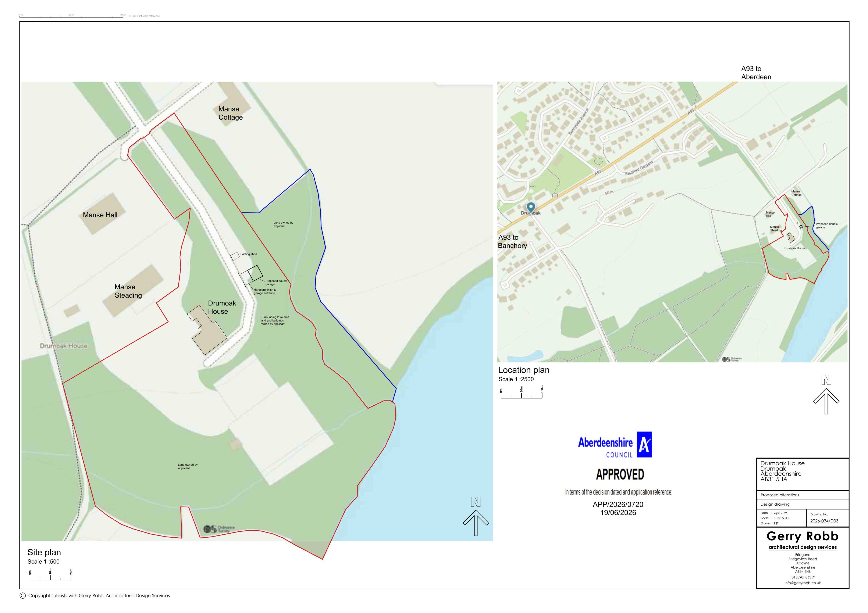Image resolution: width=868 pixels, height=613 pixels.
Task: Select the 'Manse Hall' label on site plan
Action: coord(100,215)
